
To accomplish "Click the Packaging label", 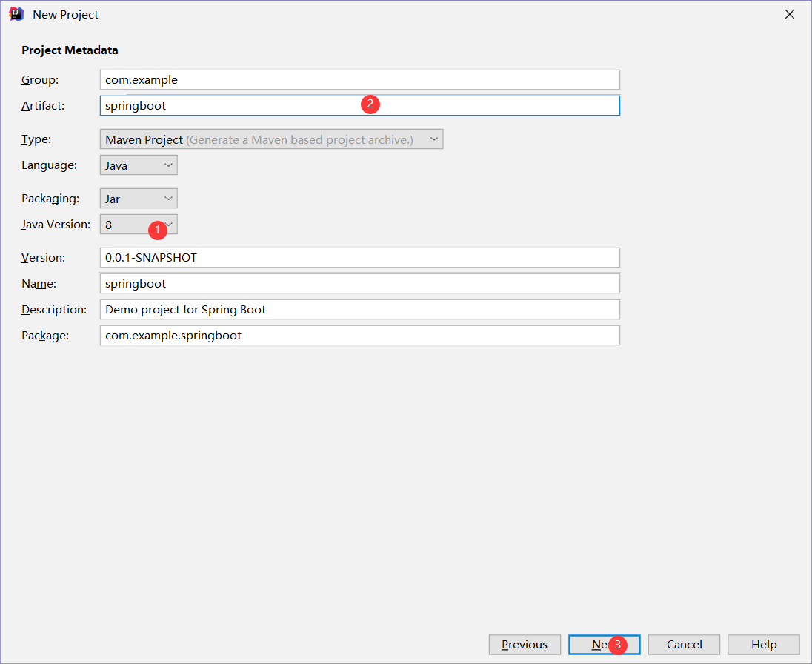I will (x=50, y=199).
